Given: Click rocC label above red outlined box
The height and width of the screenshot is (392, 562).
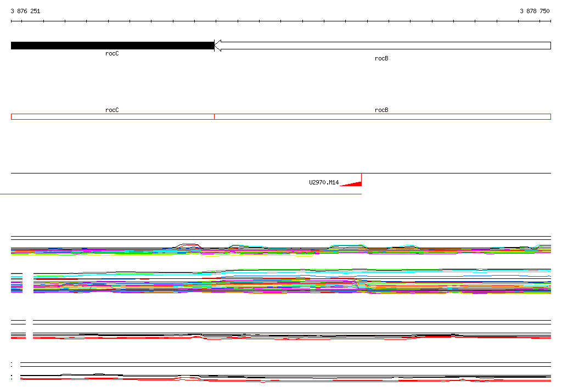Looking at the screenshot, I should (x=112, y=110).
